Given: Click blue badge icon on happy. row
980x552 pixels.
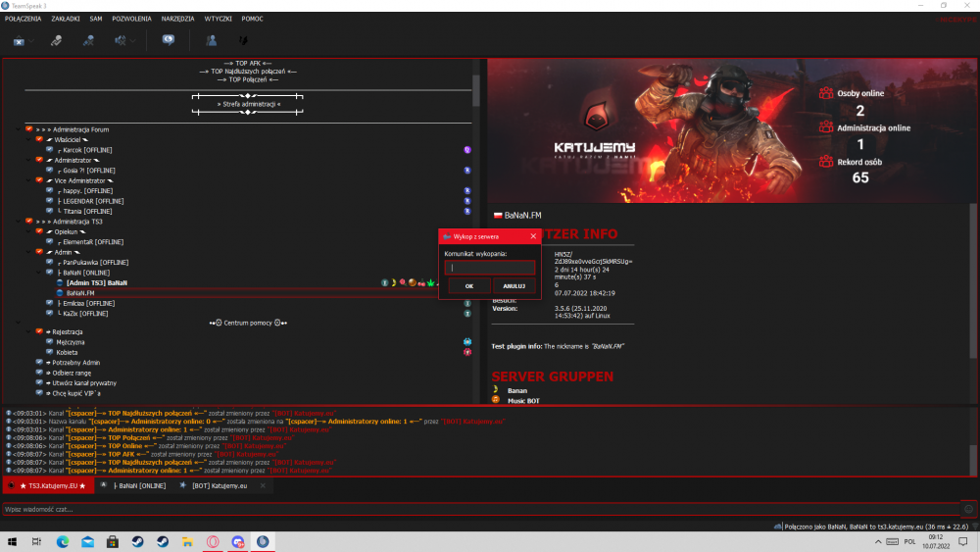Looking at the screenshot, I should pyautogui.click(x=466, y=190).
